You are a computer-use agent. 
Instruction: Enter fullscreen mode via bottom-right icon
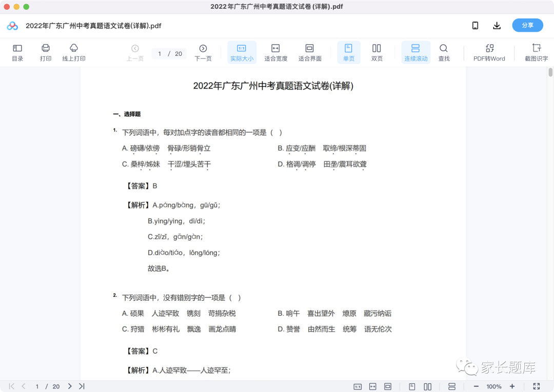point(537,387)
